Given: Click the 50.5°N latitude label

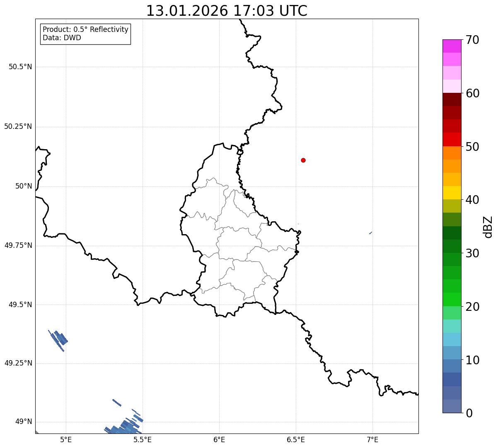Looking at the screenshot, I should (x=20, y=67).
